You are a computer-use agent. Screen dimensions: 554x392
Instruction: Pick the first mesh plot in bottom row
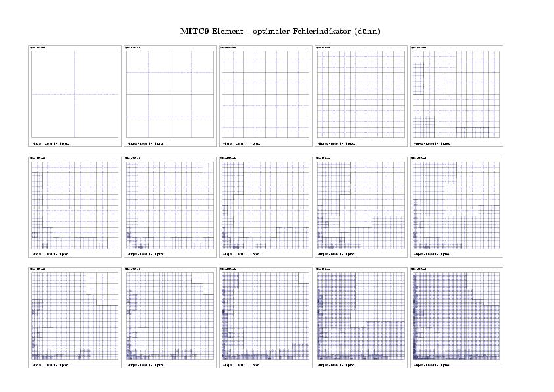click(x=74, y=316)
